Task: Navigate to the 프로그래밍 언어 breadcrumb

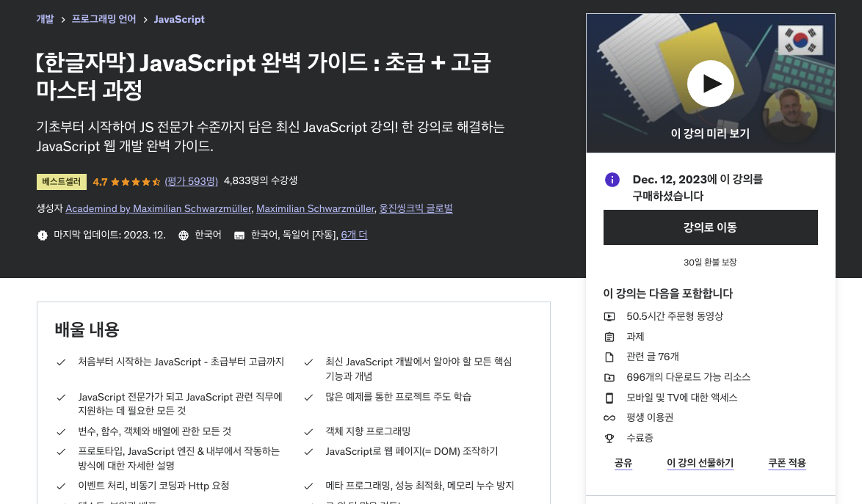Action: (102, 19)
